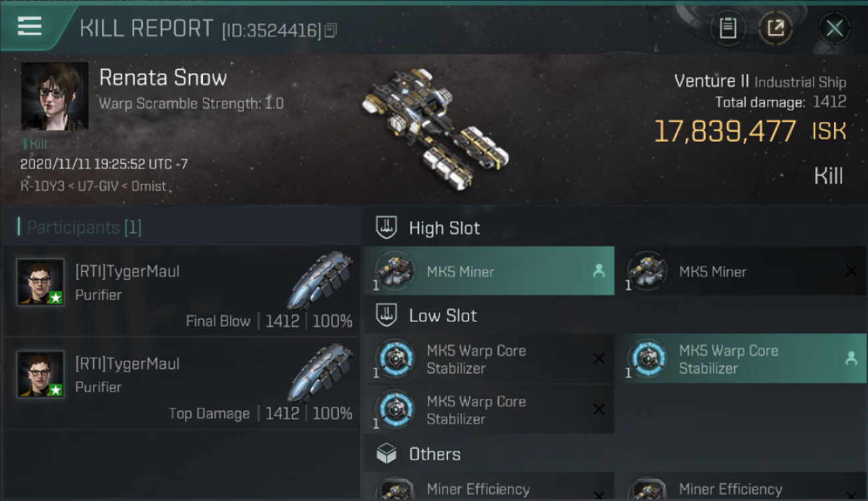Copy the kill report ID icon
Viewport: 868px width, 501px height.
(x=331, y=30)
